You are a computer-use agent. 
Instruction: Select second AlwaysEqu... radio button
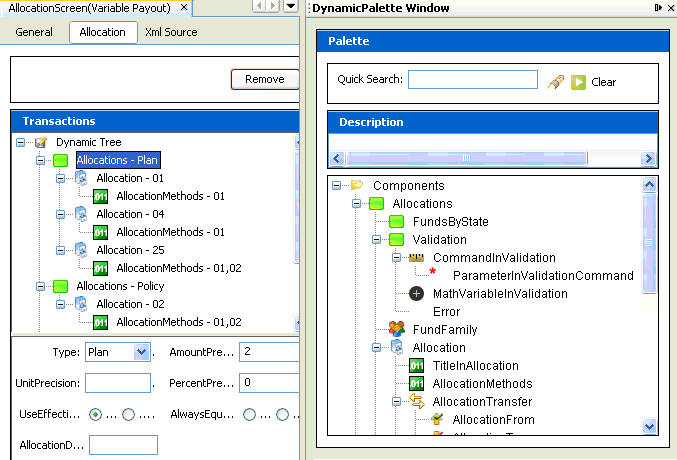282,415
